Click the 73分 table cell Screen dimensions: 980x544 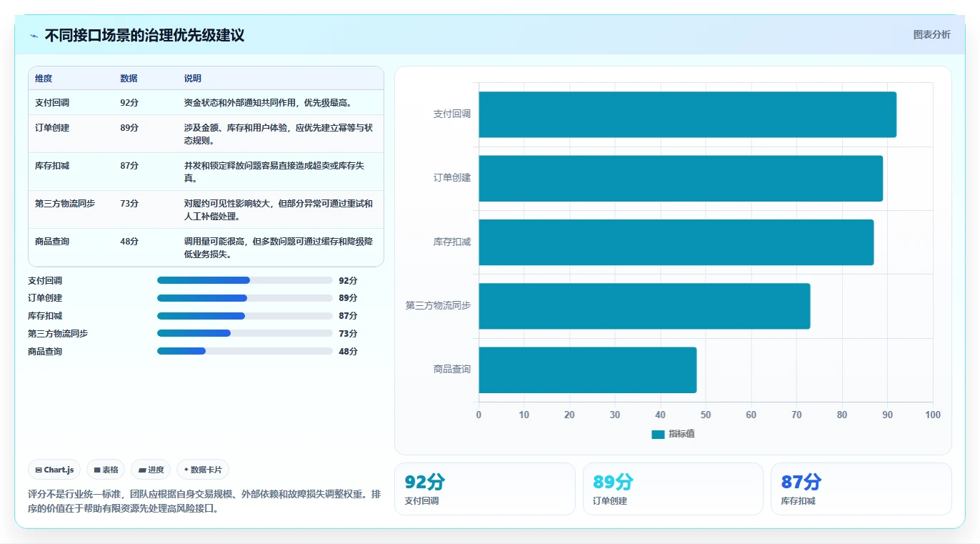(129, 204)
